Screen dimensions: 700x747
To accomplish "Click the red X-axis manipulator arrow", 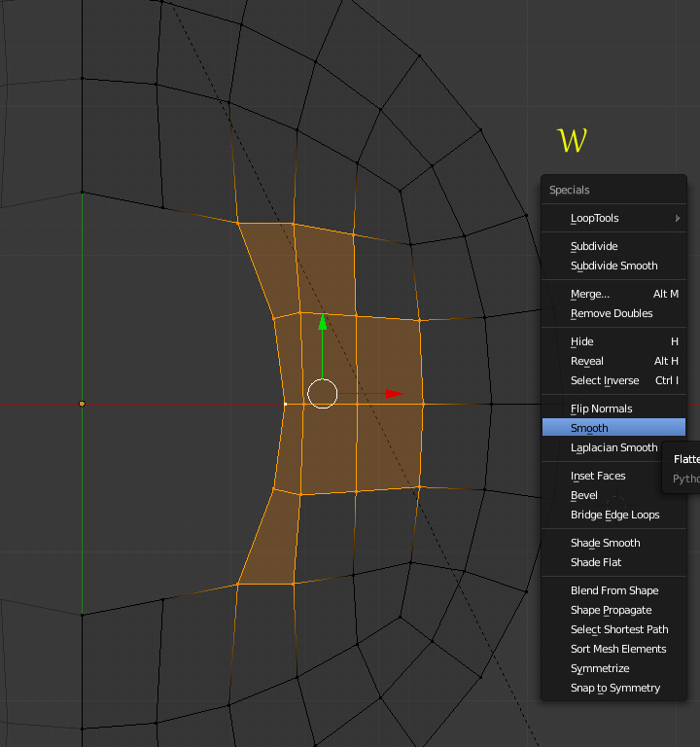I will (x=395, y=394).
